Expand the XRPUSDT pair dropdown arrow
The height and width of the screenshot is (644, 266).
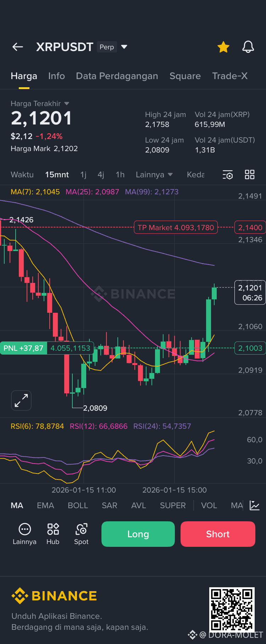click(x=124, y=47)
